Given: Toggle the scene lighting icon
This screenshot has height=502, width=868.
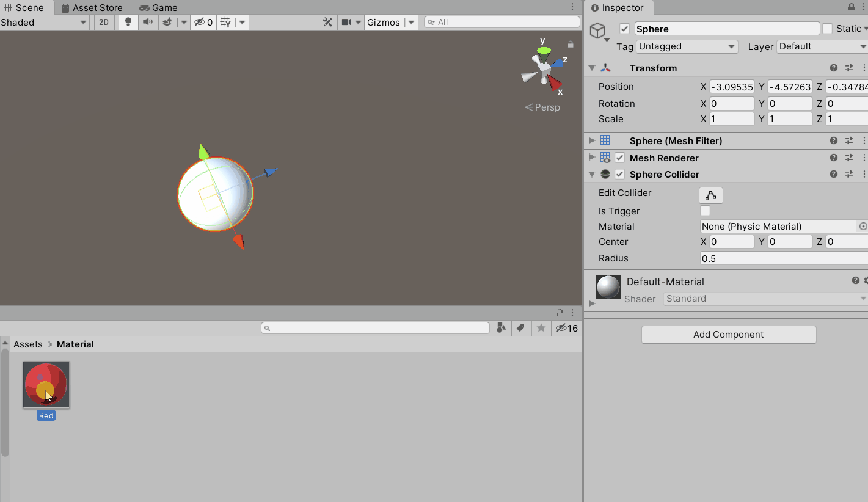Looking at the screenshot, I should click(128, 22).
